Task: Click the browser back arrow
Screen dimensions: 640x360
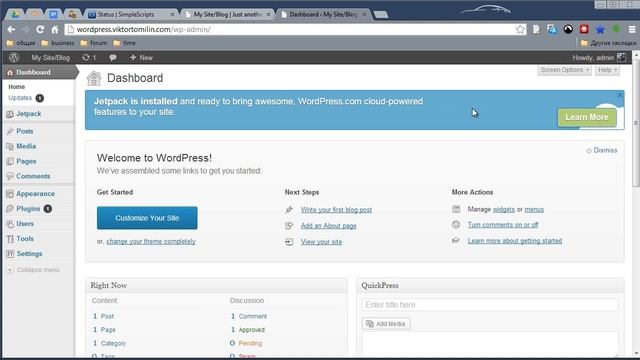Action: pyautogui.click(x=11, y=29)
